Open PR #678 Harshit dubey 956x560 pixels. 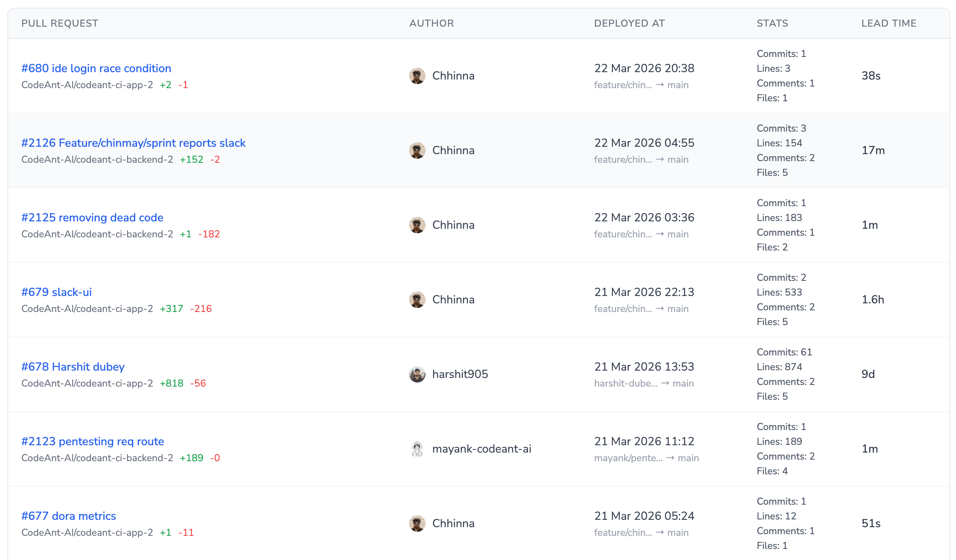coord(73,367)
